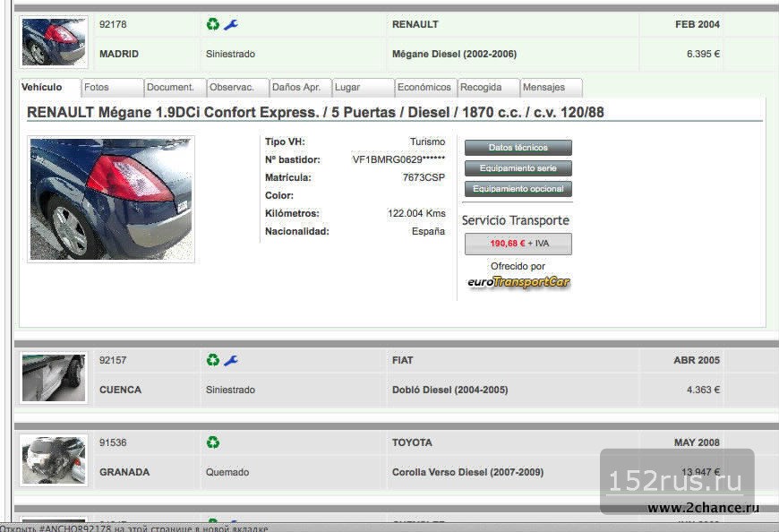Click the RENAULT brand label
The image size is (779, 532).
(x=415, y=24)
